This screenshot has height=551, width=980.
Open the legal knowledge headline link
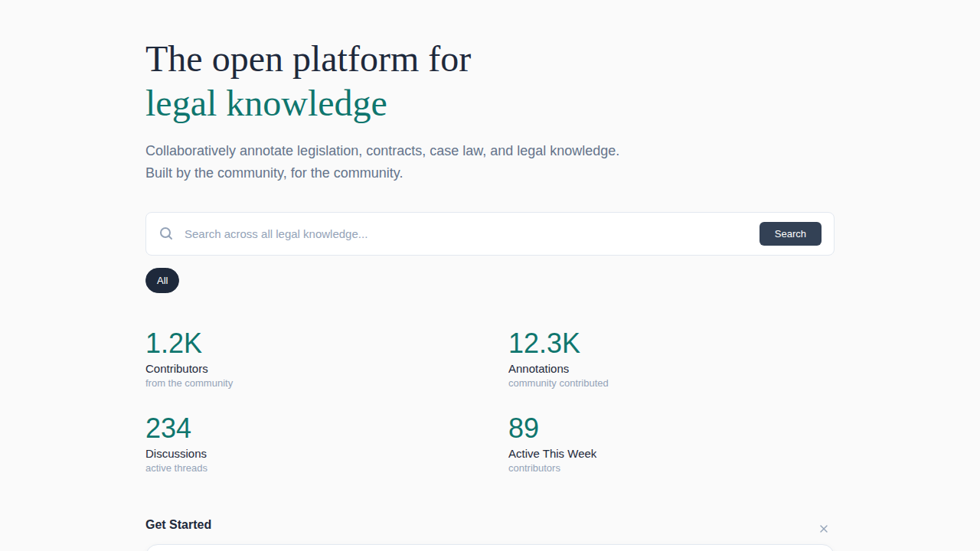266,103
